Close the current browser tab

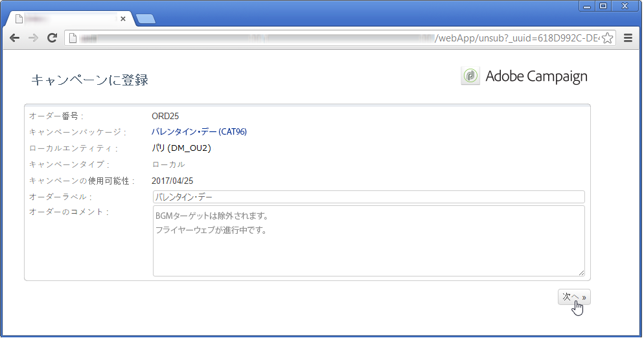click(x=123, y=19)
